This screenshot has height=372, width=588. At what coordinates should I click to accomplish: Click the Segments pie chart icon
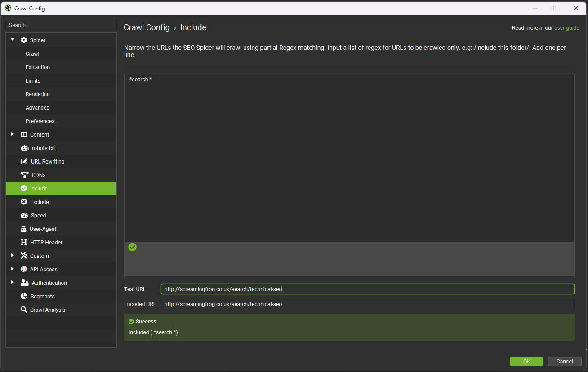click(24, 297)
